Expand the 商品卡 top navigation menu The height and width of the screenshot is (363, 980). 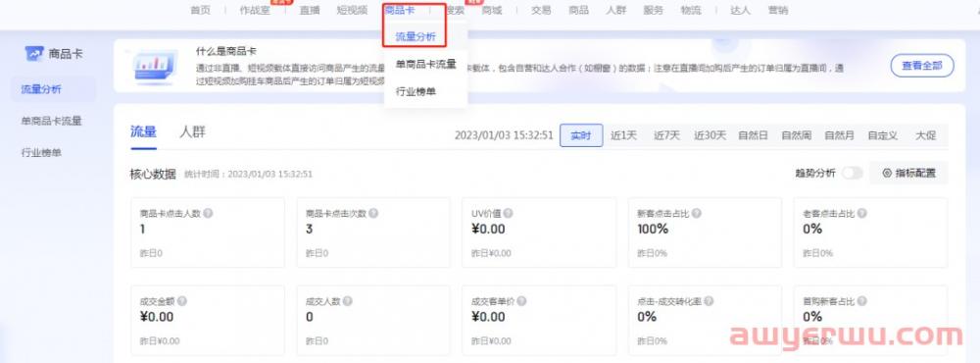(x=400, y=10)
